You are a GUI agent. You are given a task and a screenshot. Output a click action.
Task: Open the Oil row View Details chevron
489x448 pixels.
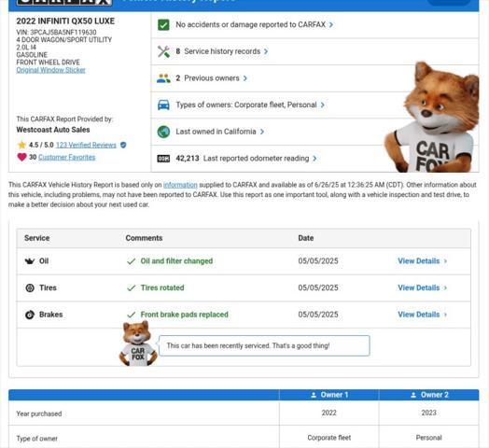[445, 261]
